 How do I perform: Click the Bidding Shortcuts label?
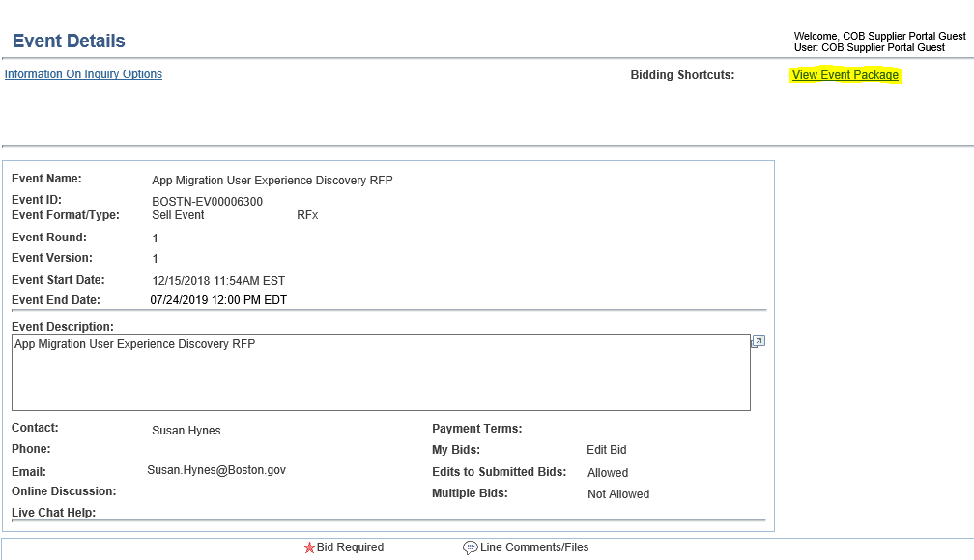[682, 75]
